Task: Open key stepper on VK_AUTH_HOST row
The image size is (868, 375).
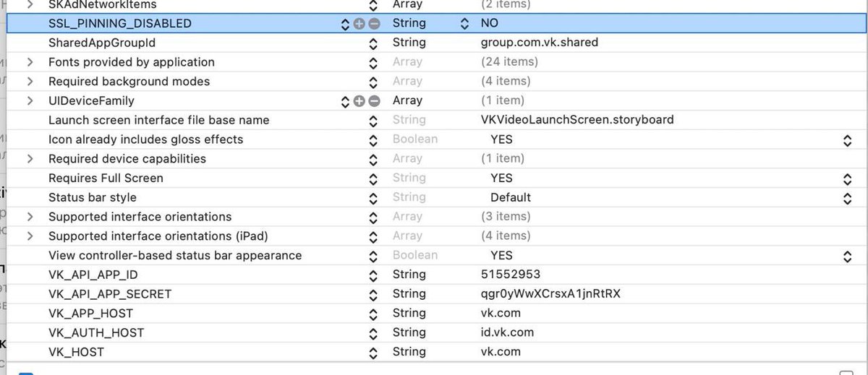Action: (x=373, y=333)
